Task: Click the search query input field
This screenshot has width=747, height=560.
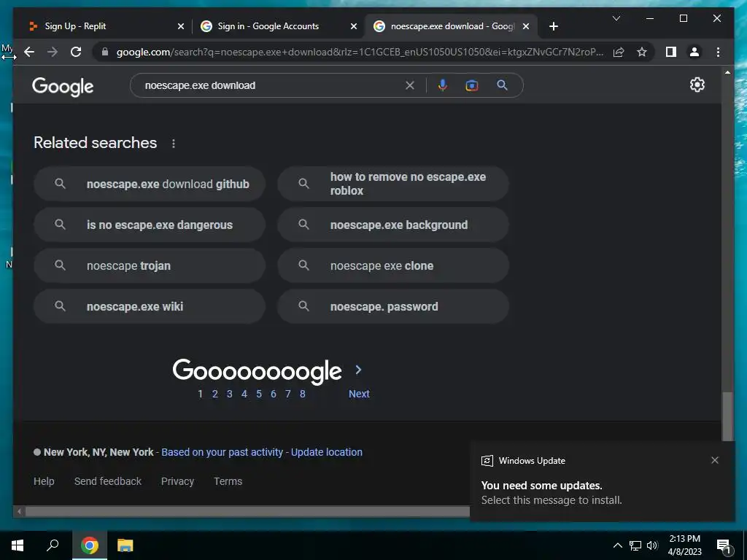Action: point(271,85)
